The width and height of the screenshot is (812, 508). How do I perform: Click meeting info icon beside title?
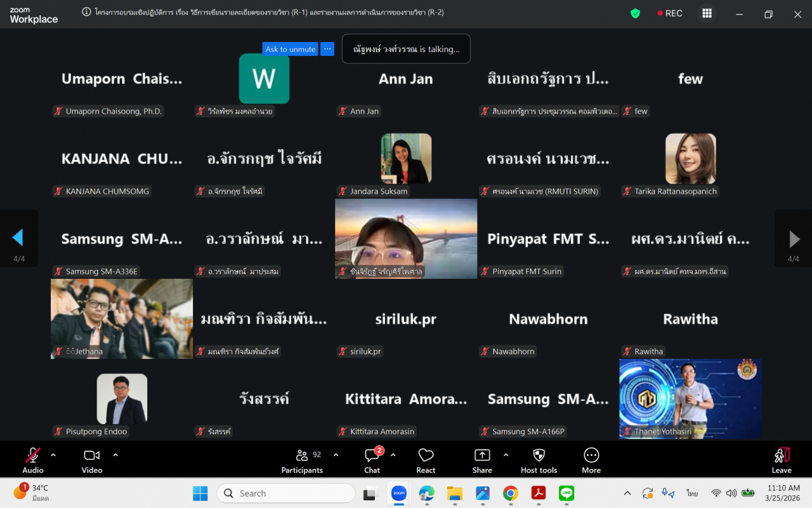tap(87, 12)
